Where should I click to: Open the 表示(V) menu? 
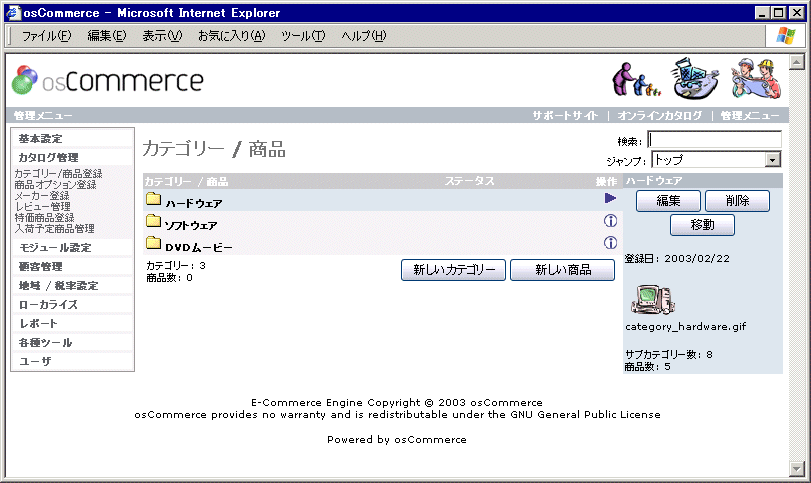(x=162, y=36)
